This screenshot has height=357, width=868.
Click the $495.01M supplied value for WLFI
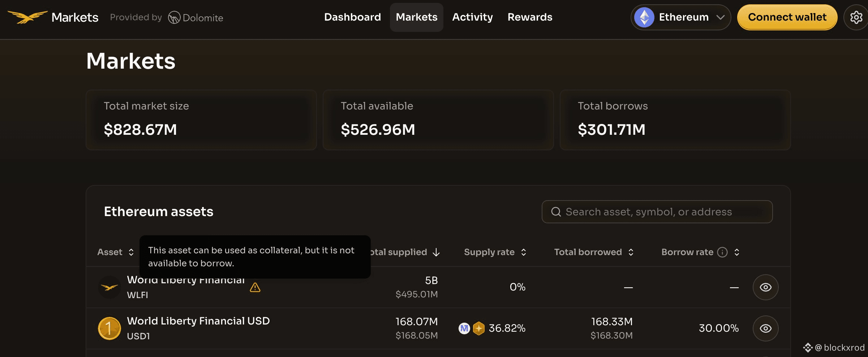(x=417, y=294)
